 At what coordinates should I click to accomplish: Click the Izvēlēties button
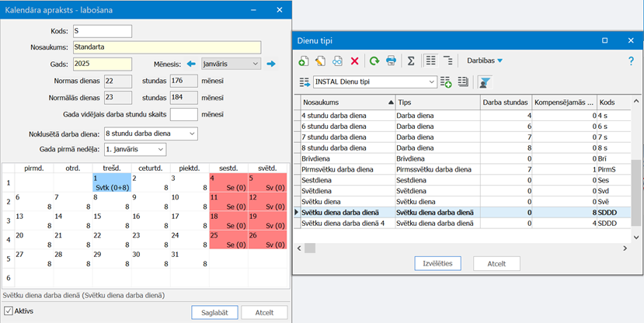(x=439, y=263)
